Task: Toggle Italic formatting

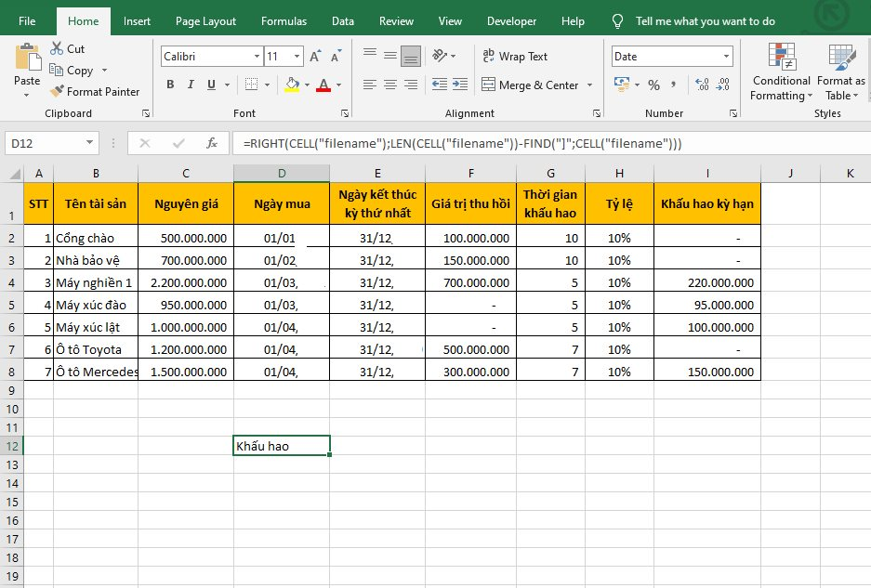Action: [x=191, y=85]
